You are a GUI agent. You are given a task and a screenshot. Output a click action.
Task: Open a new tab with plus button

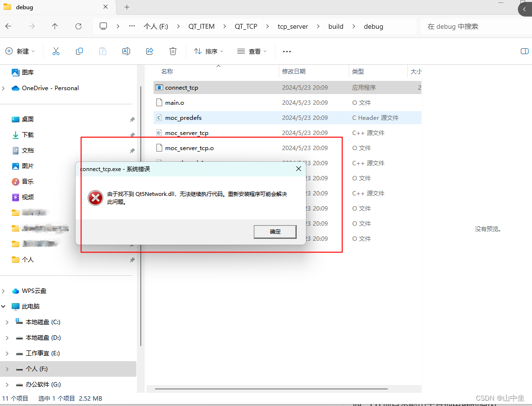[127, 7]
